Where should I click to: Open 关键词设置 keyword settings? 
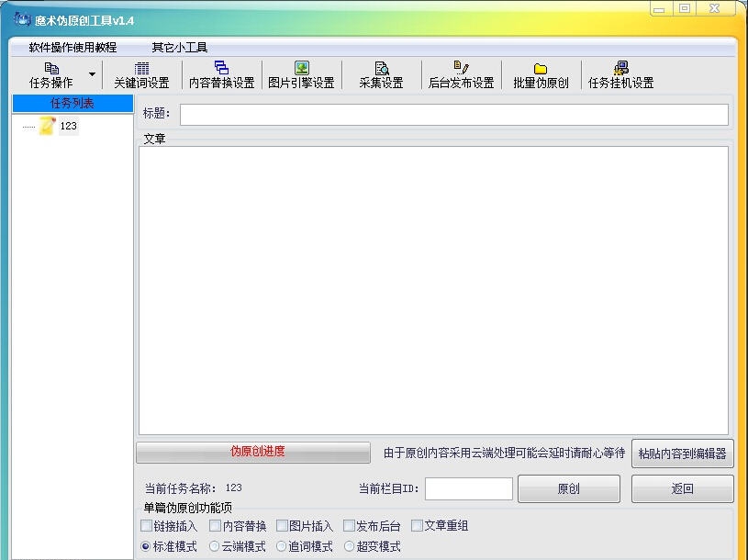[x=141, y=75]
